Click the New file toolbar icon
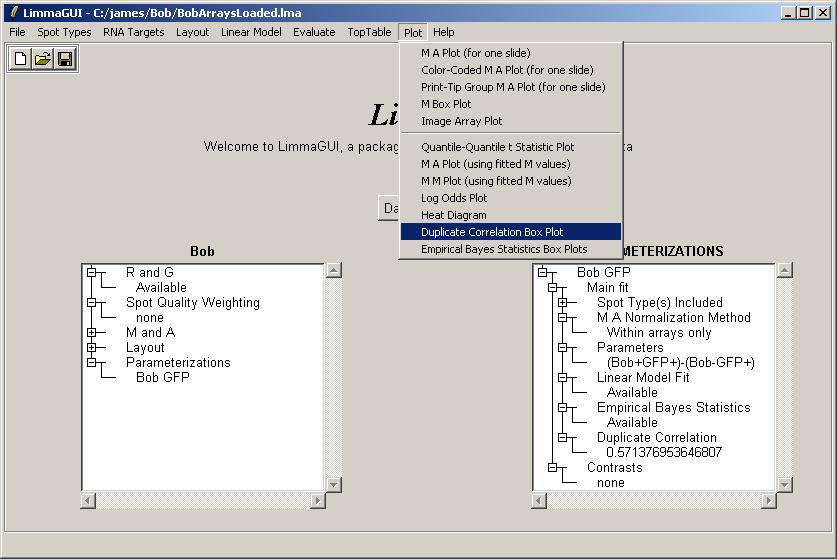The image size is (837, 559). pyautogui.click(x=20, y=59)
